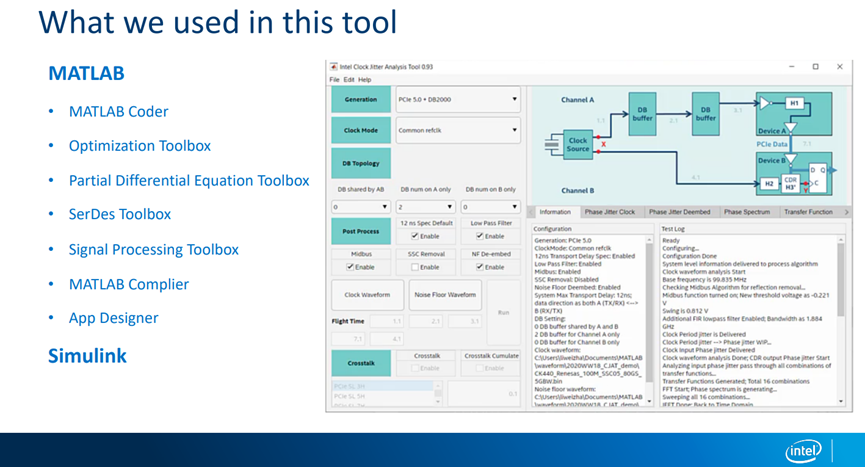Open the Clock Mode dropdown showing Common refclk

[458, 131]
